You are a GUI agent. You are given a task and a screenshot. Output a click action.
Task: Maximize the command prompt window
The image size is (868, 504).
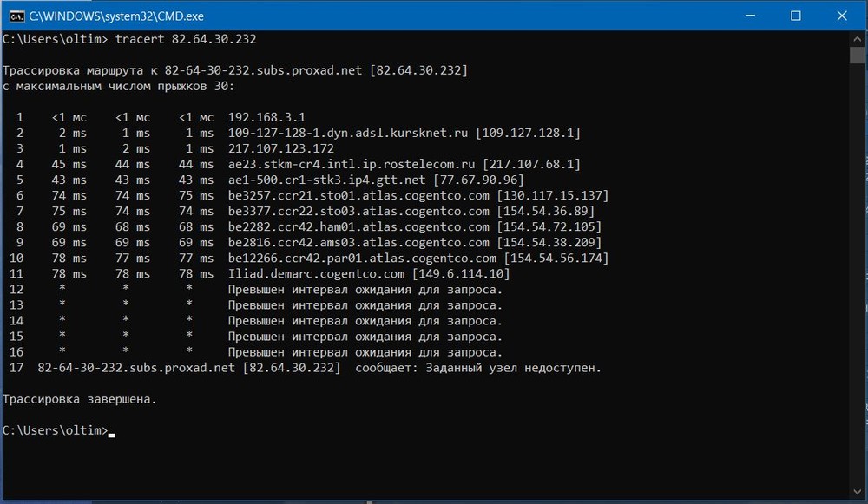[796, 16]
